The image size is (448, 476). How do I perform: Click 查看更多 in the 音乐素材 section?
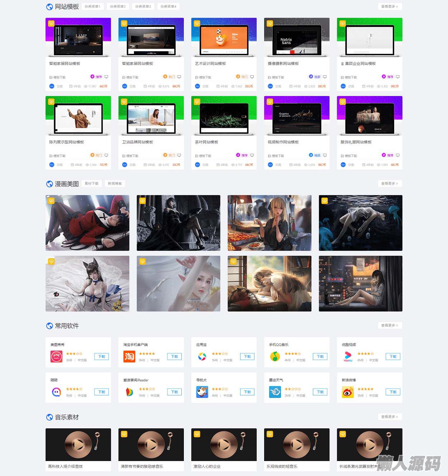click(x=390, y=417)
